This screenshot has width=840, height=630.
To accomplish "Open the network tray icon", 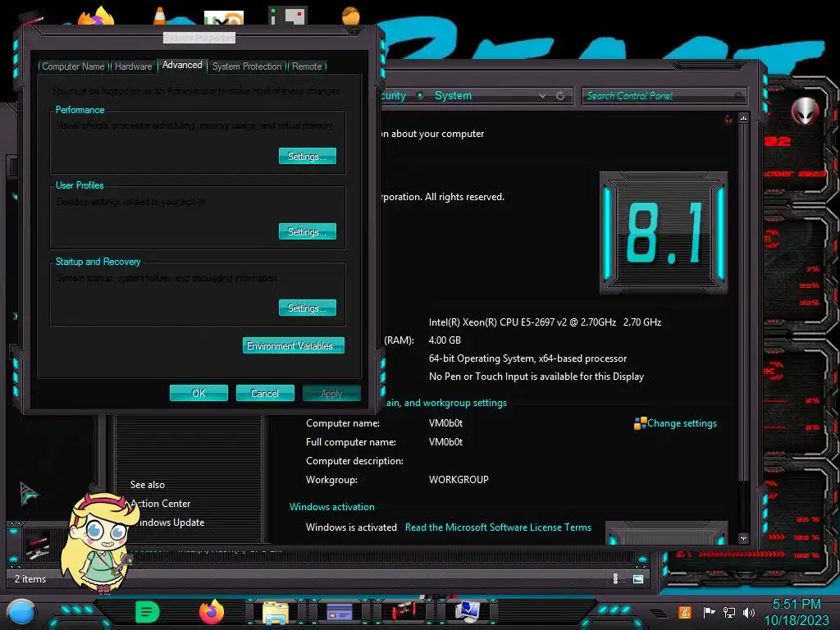I will 729,612.
